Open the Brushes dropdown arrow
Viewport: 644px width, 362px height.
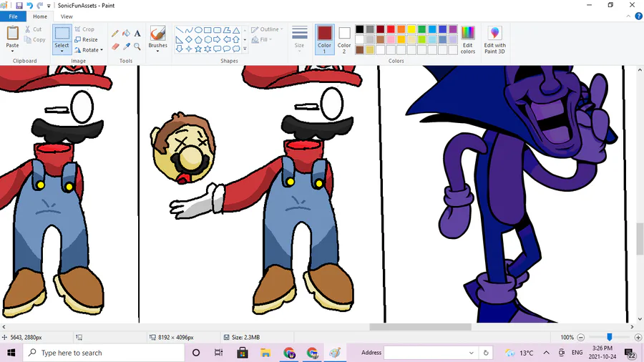(x=157, y=51)
